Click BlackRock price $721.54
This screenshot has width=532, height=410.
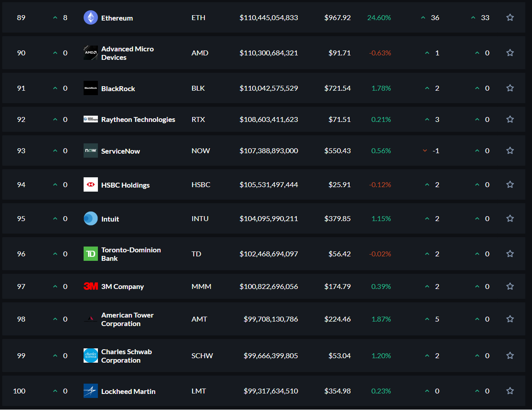(338, 88)
